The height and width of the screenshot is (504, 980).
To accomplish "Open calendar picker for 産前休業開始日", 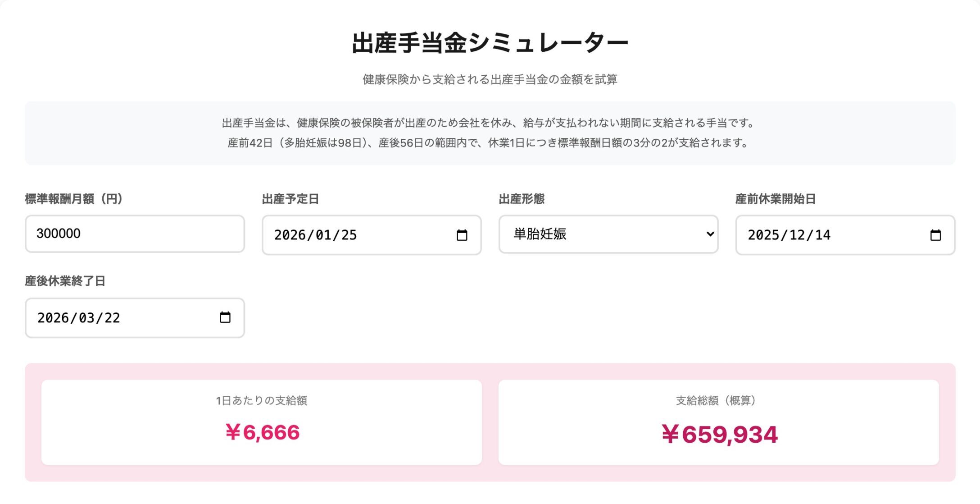I will tap(935, 235).
